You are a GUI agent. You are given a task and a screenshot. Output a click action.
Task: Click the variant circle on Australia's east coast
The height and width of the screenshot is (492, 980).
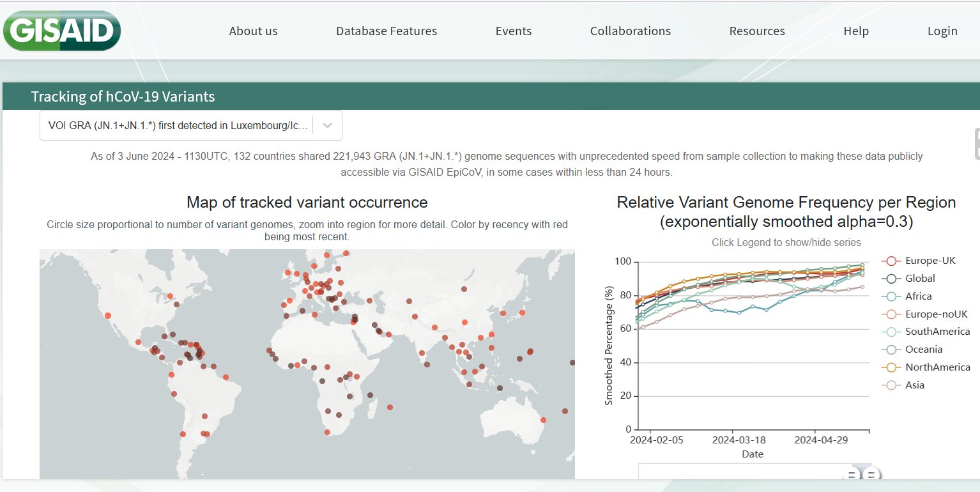(543, 420)
